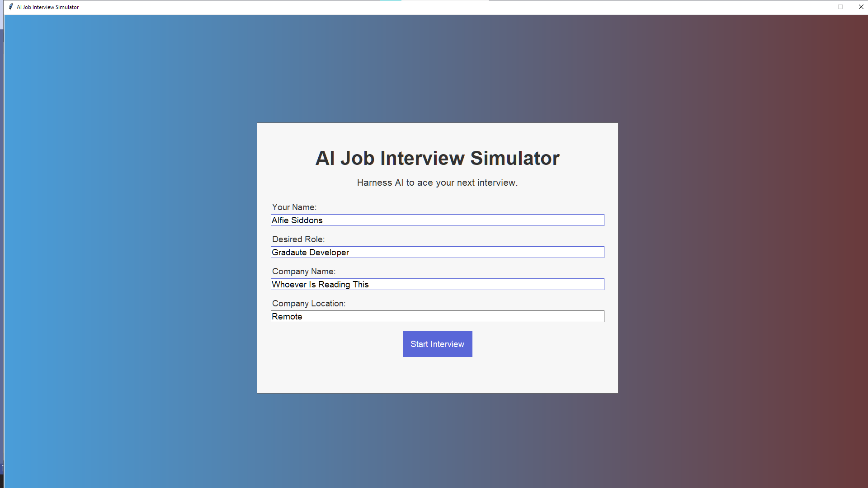Click the Your Name: label
The image size is (868, 488).
click(294, 207)
